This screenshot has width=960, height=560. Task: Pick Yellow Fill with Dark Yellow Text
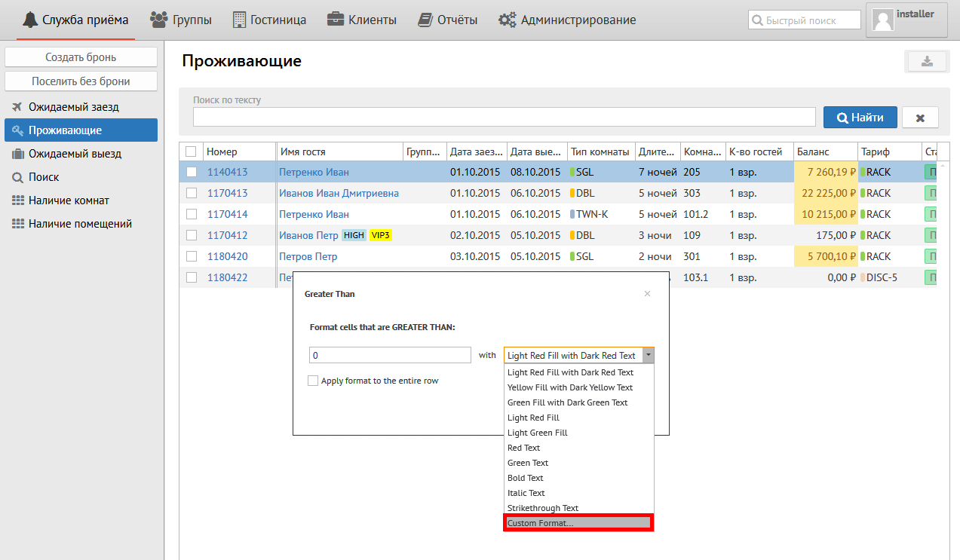tap(570, 387)
